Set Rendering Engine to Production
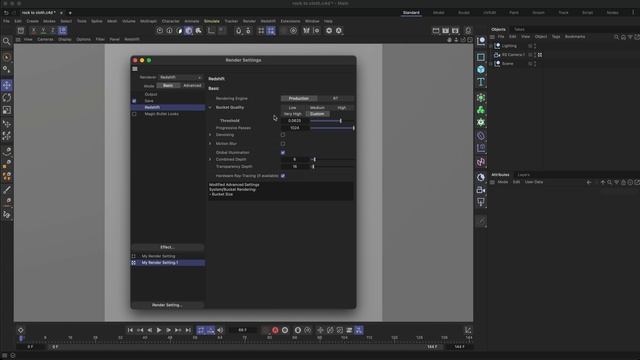640x360 pixels. coord(299,98)
